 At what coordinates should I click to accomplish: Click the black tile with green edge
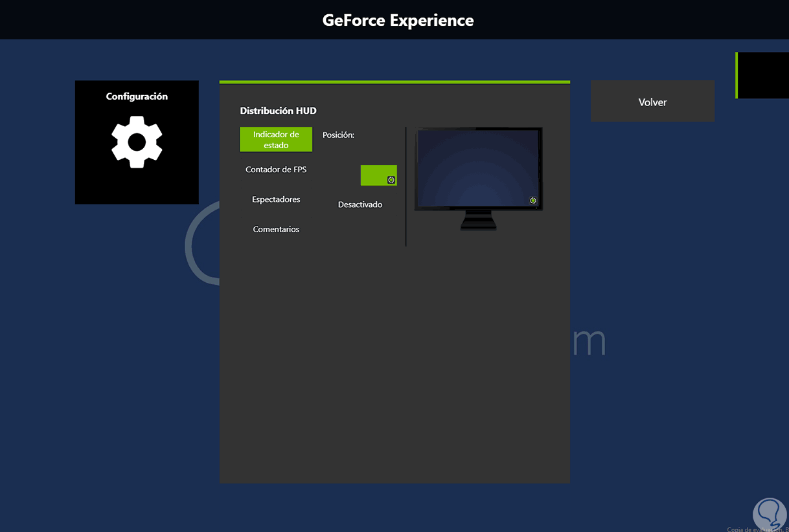point(762,76)
